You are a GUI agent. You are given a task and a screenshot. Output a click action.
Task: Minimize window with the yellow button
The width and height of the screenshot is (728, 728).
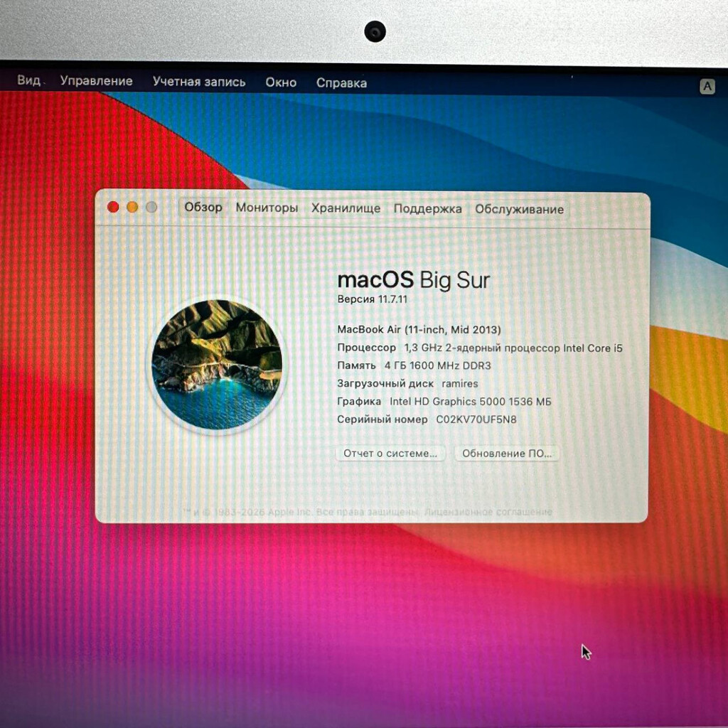coord(132,207)
